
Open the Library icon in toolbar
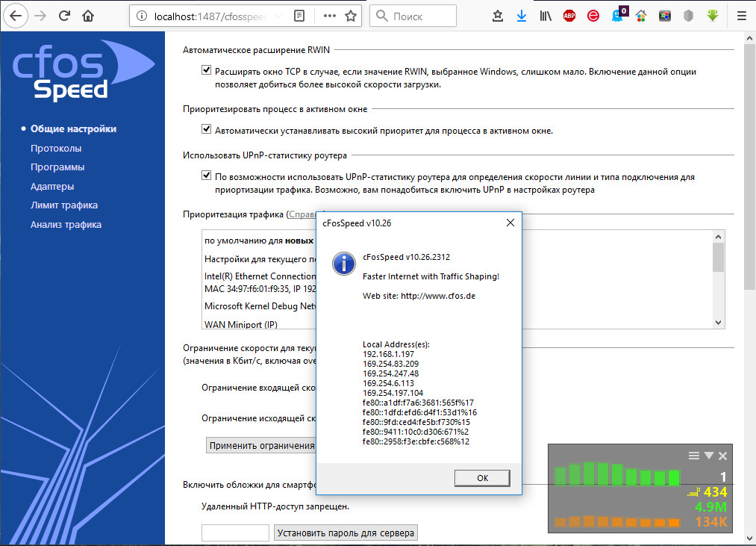(x=546, y=16)
